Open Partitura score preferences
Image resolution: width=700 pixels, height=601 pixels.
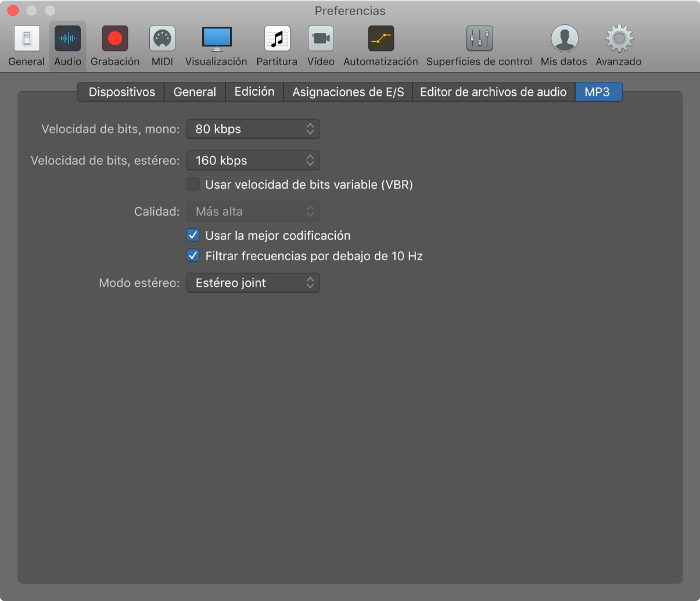(277, 39)
